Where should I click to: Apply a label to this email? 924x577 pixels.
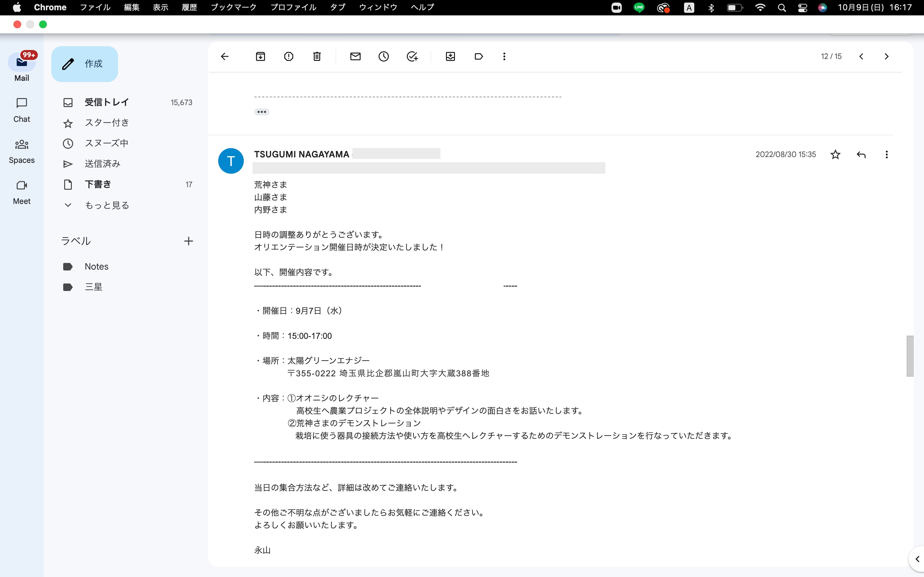coord(478,56)
